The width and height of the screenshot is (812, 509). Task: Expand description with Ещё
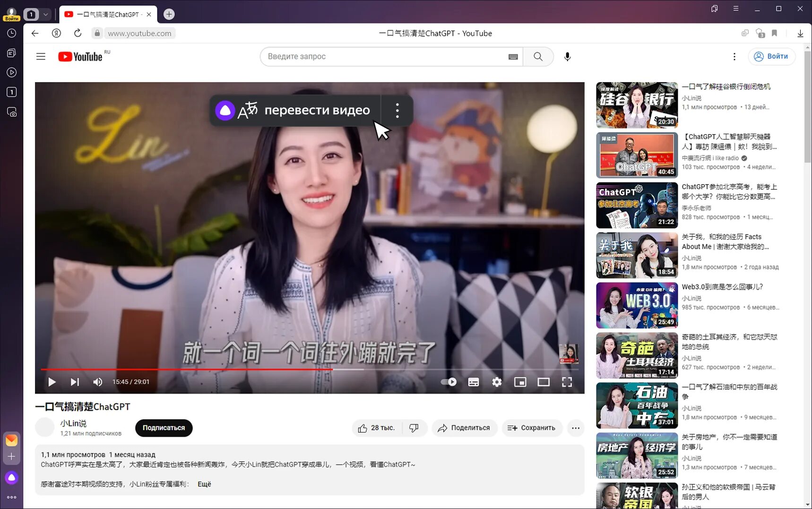tap(204, 484)
